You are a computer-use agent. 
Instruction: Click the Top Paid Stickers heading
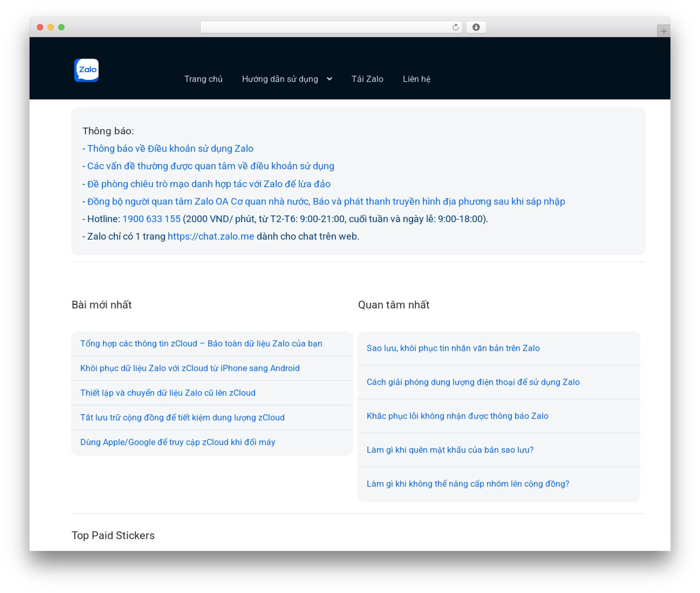113,536
